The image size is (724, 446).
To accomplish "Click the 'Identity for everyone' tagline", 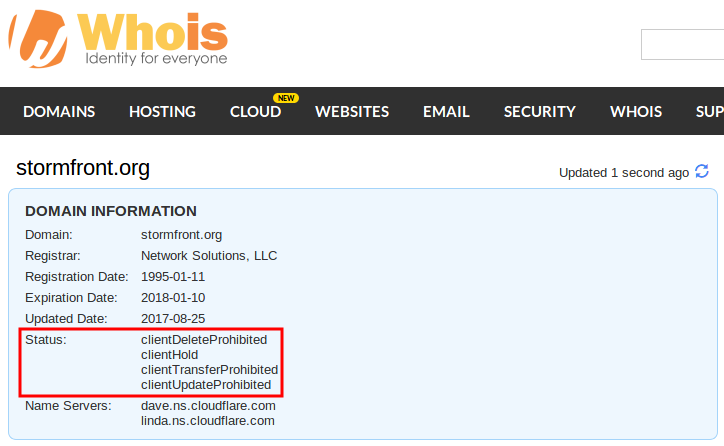I will coord(156,58).
